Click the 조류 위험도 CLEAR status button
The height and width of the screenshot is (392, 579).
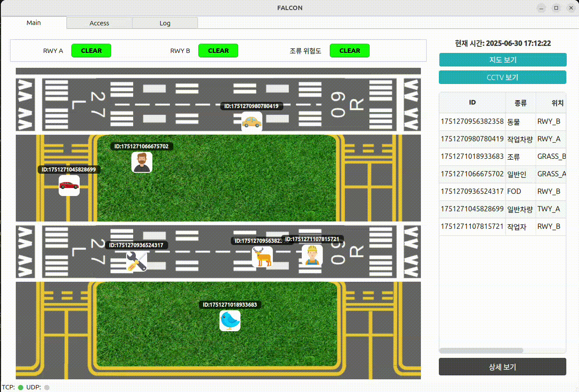click(x=350, y=51)
